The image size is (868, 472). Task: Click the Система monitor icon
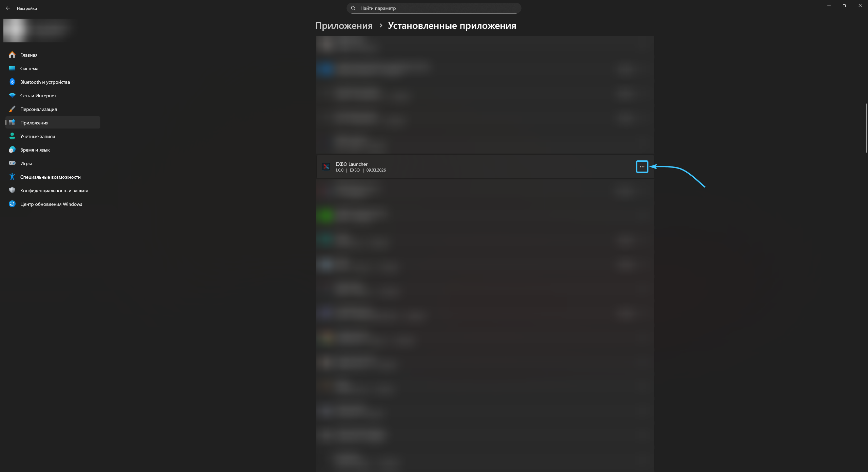[x=12, y=68]
